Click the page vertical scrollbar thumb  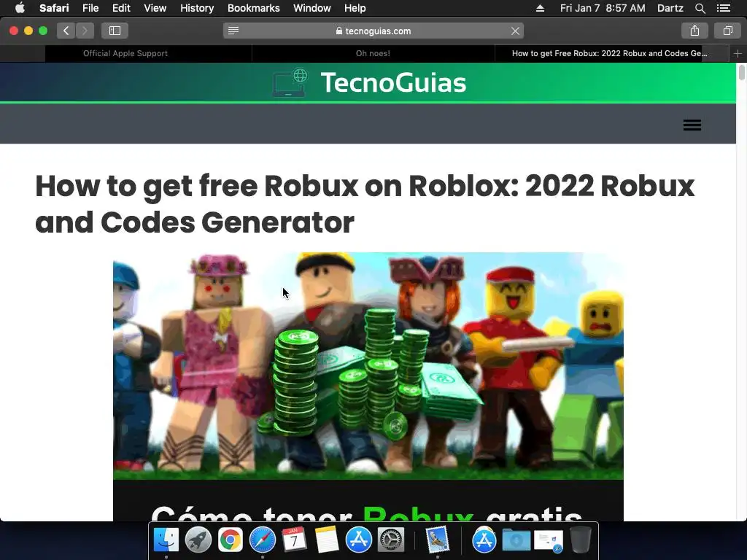(x=741, y=72)
